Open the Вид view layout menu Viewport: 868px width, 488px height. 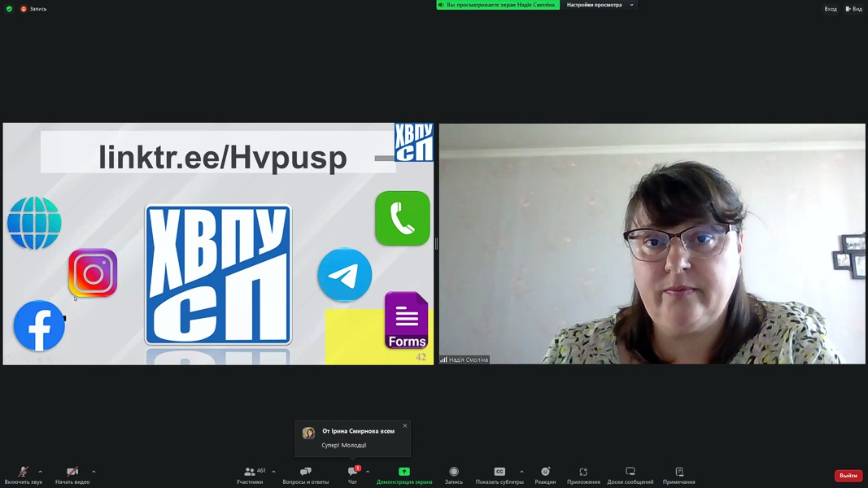click(x=853, y=9)
